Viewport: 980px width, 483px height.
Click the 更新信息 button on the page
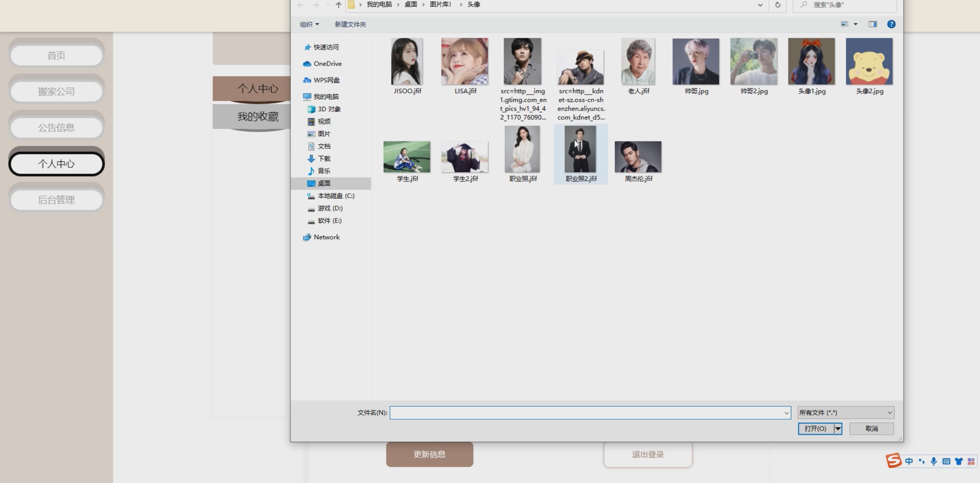(429, 454)
